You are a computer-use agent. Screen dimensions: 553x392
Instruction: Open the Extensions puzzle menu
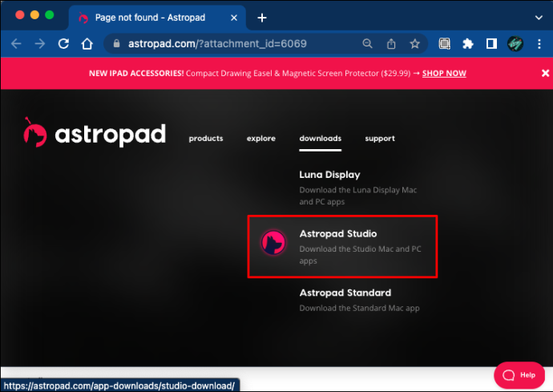(468, 44)
